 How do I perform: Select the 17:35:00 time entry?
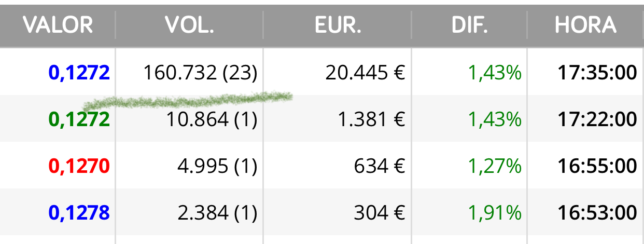pos(597,73)
